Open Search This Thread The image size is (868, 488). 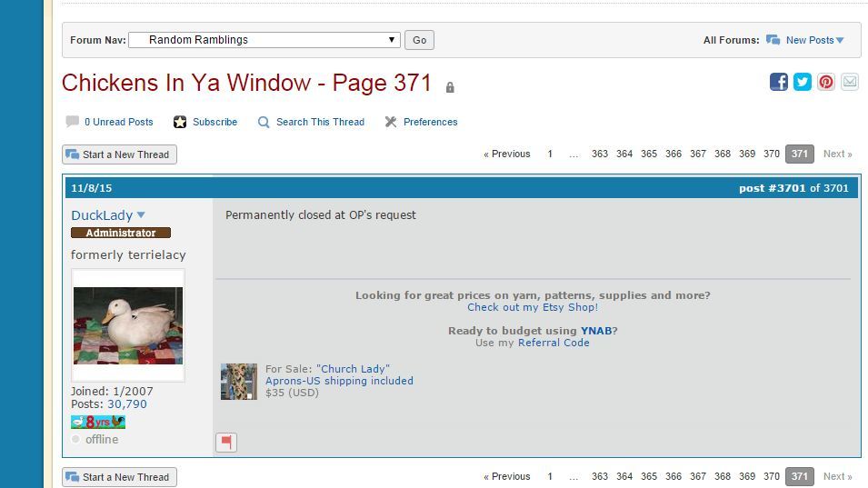click(320, 122)
